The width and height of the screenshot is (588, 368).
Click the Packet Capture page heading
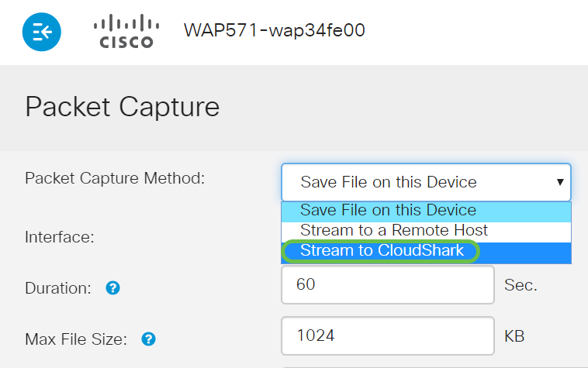[122, 106]
